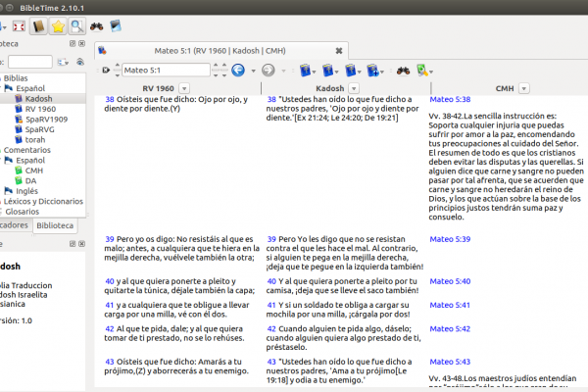
Task: Select Léxicos y Diccionarios category
Action: 43,201
